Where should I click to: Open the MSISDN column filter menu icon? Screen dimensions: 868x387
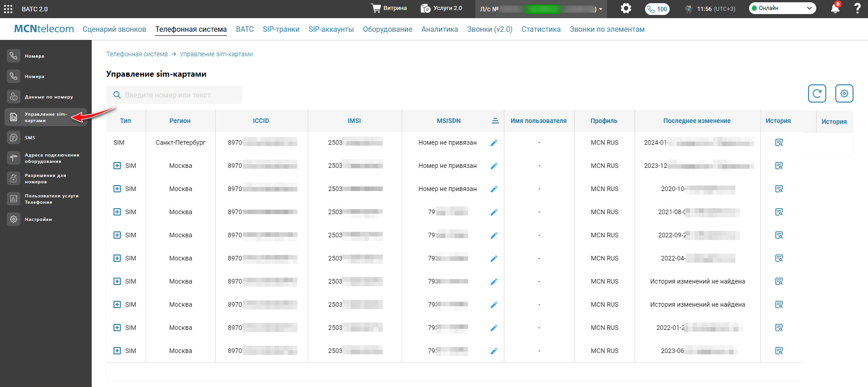(495, 121)
